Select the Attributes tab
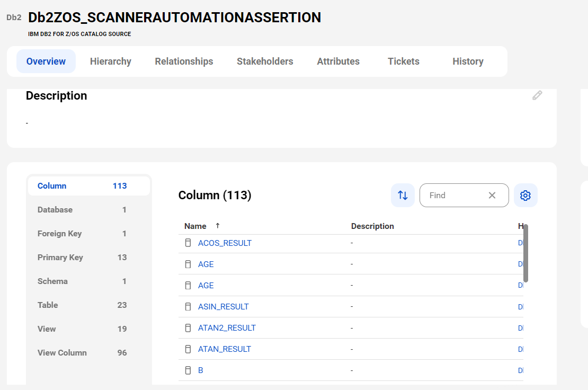 click(338, 61)
